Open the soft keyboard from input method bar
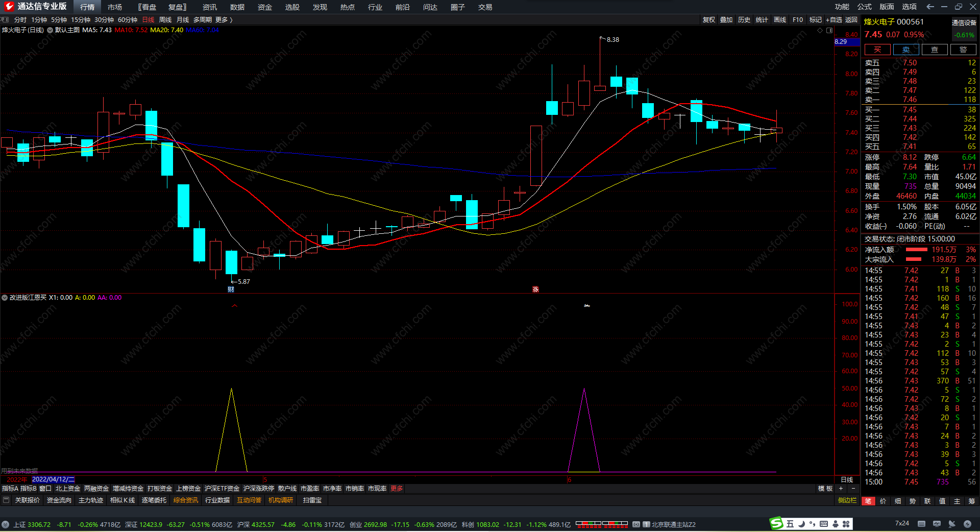 coord(824,524)
